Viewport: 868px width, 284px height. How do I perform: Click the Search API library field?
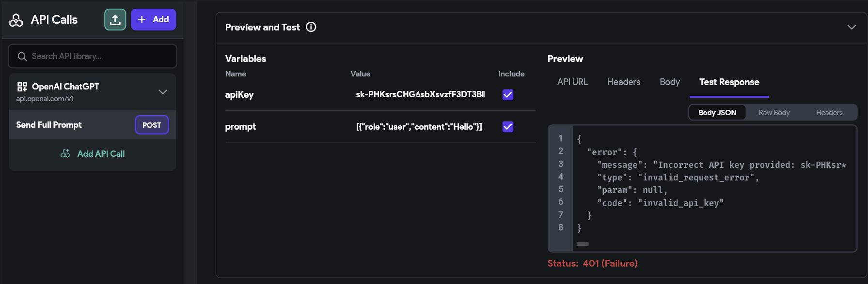pyautogui.click(x=93, y=57)
